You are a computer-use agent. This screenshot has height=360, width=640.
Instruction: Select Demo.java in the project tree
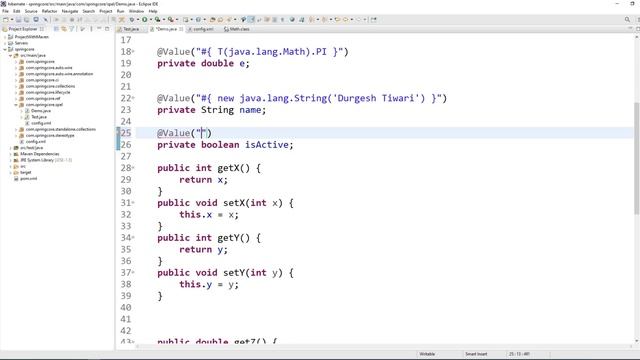(x=40, y=111)
